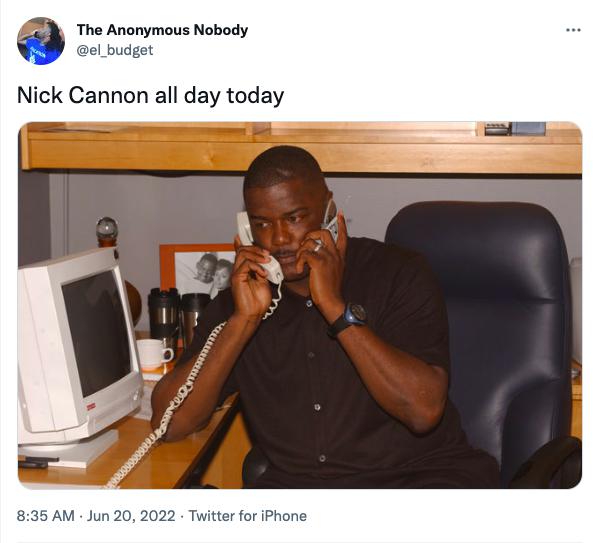The height and width of the screenshot is (543, 599).
Task: Open the three-dot more options menu
Action: (573, 30)
